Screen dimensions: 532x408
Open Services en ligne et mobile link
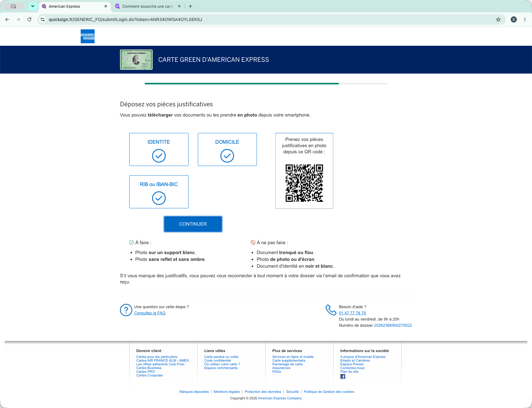pos(293,357)
